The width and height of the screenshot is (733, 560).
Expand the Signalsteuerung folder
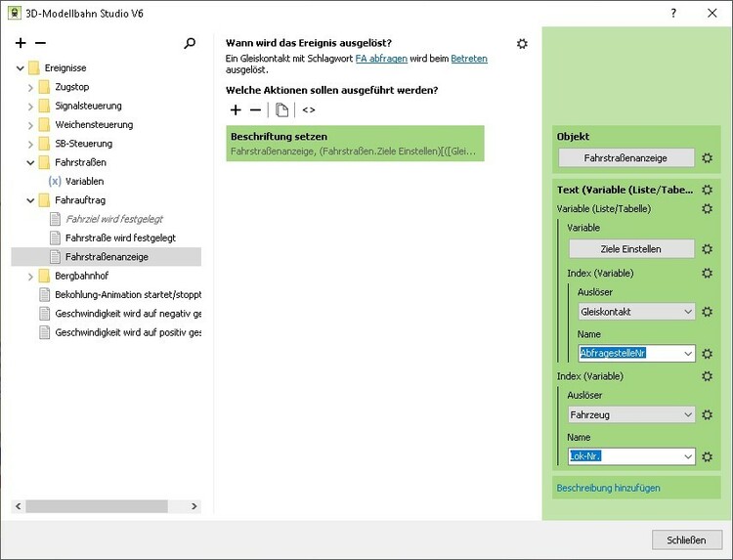[30, 107]
